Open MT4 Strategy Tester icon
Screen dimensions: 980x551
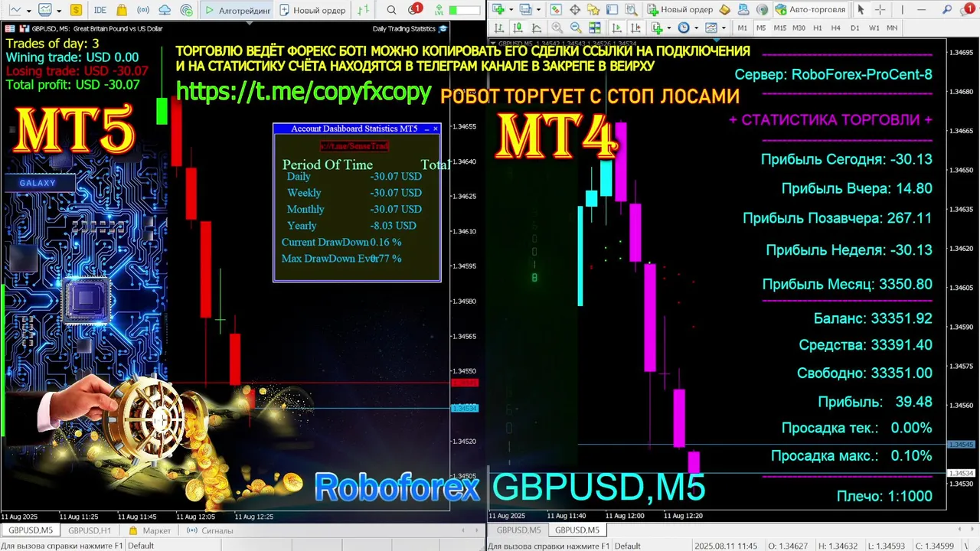click(631, 9)
